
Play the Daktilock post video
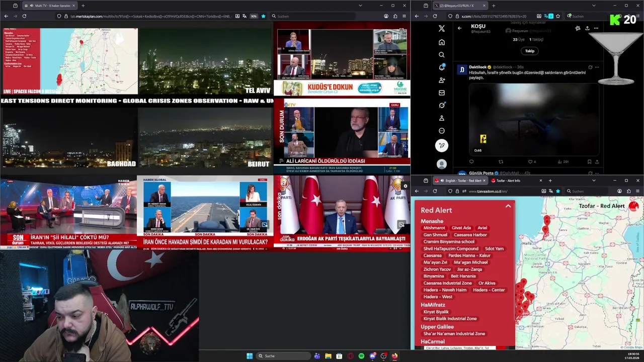[534, 120]
